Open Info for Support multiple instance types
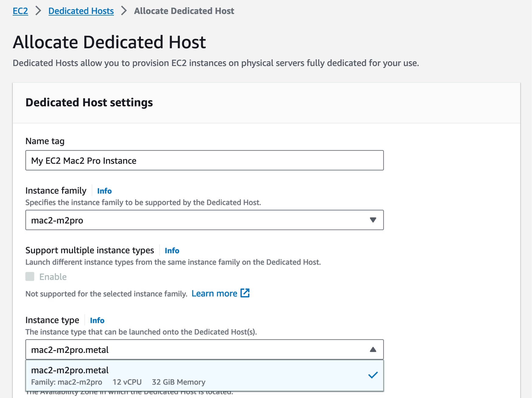 tap(172, 251)
